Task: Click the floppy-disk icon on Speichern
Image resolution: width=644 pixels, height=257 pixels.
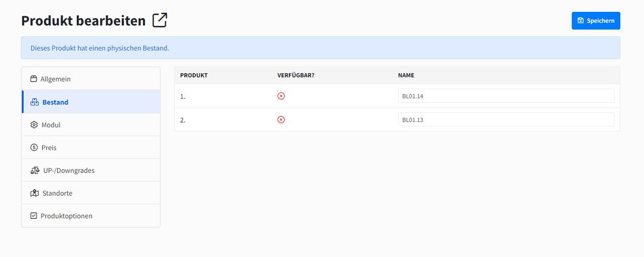Action: pos(580,20)
